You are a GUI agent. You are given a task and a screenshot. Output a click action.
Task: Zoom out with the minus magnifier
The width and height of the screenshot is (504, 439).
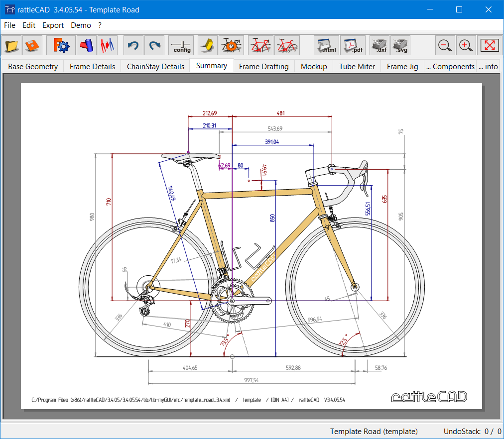click(x=445, y=45)
